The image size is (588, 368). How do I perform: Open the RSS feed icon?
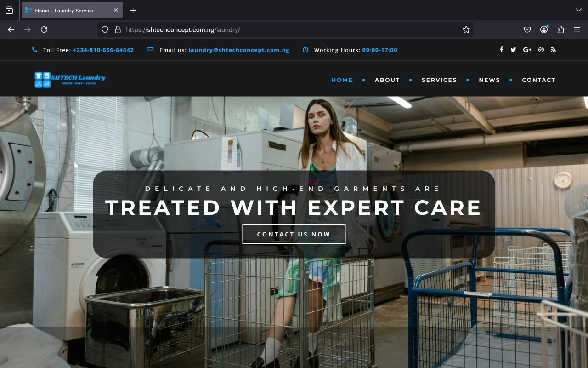(553, 50)
